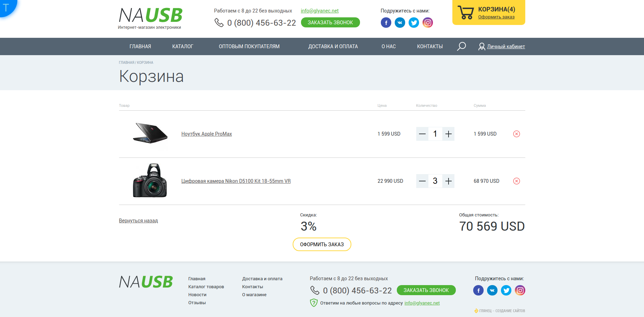Click the ГЛЯНЕЦ – СОЗДАНИЕ САЙТОВ credit link
644x317 pixels.
[x=500, y=311]
